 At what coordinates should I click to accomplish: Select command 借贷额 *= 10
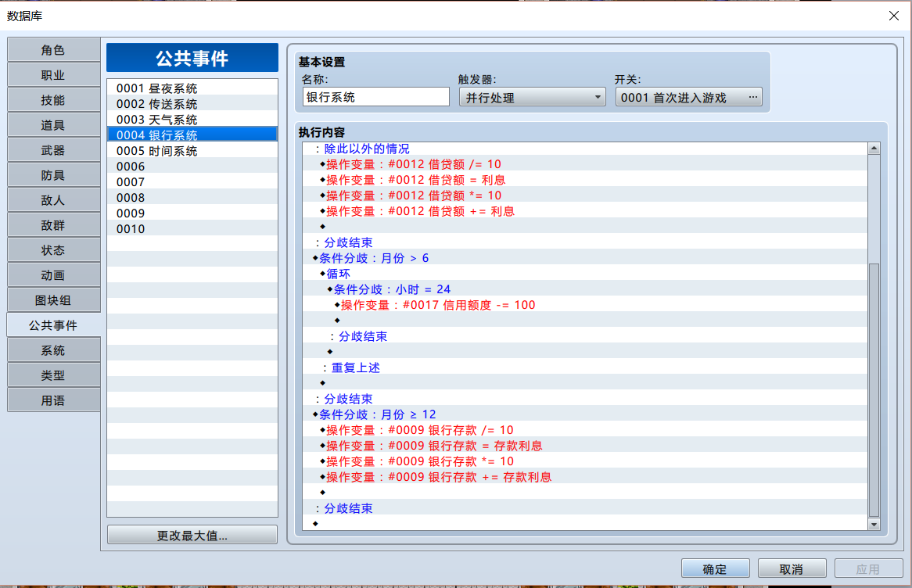click(585, 196)
